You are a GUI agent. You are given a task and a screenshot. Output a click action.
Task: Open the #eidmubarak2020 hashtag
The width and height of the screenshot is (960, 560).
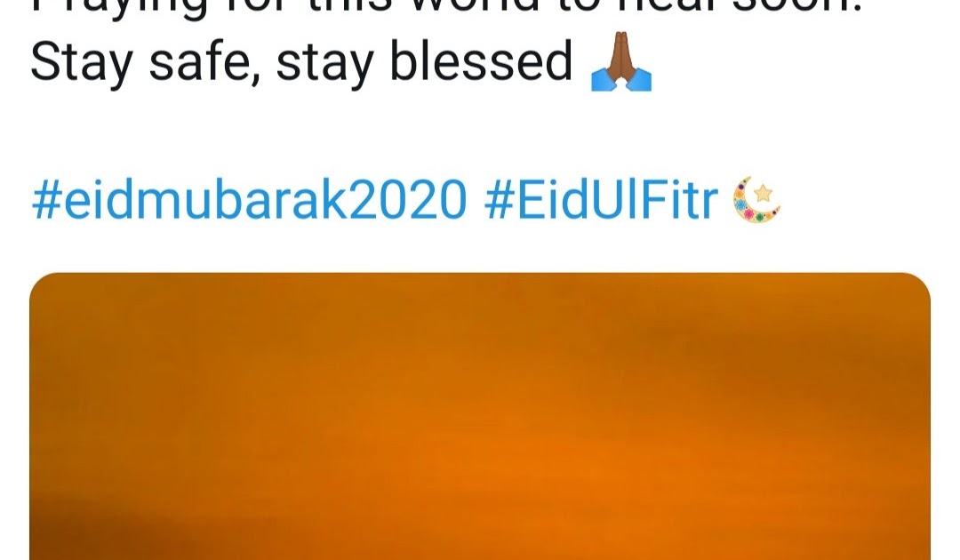click(249, 200)
